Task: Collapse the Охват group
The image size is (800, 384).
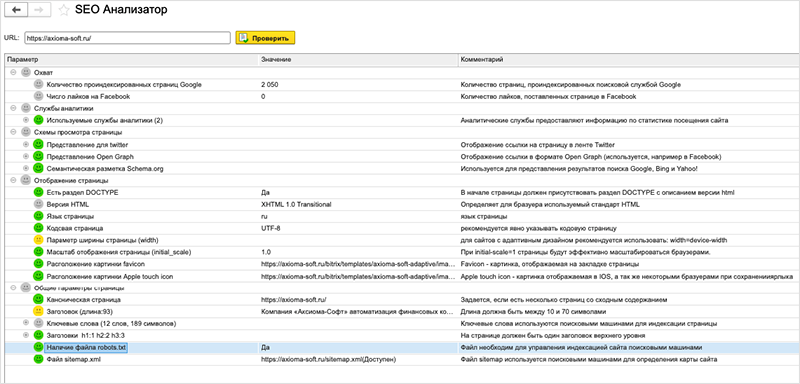Action: pyautogui.click(x=13, y=72)
